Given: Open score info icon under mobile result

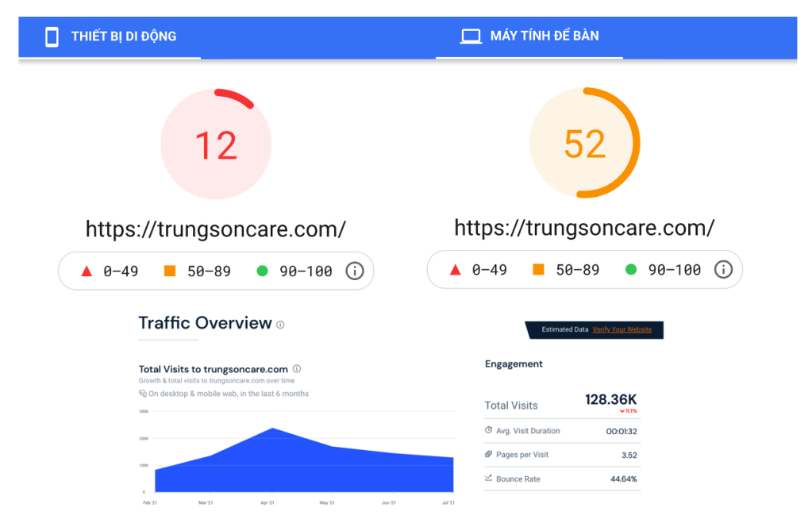Looking at the screenshot, I should 354,271.
